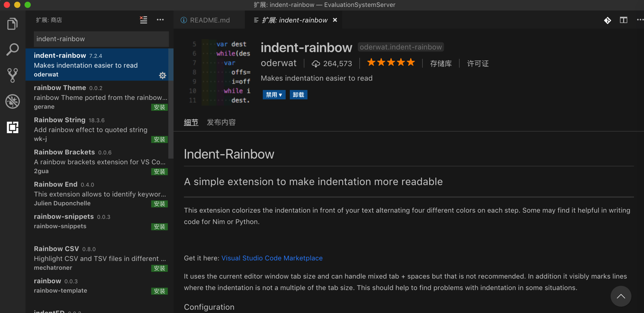Image resolution: width=644 pixels, height=313 pixels.
Task: Open the 存储库 repository link
Action: tap(441, 63)
